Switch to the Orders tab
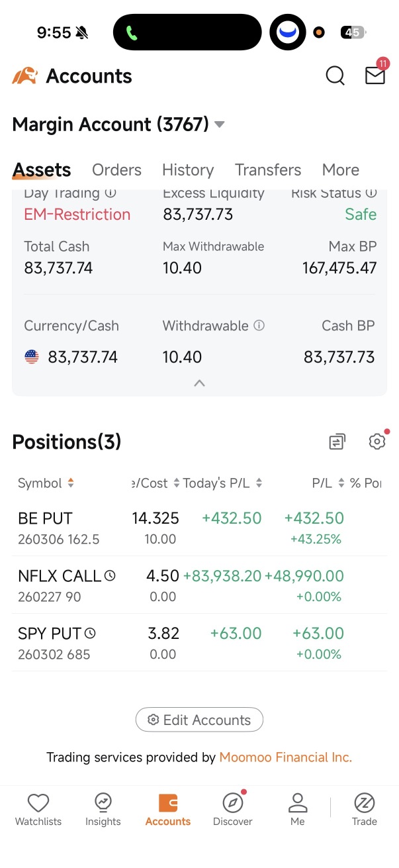Viewport: 399px width, 868px height. (116, 170)
